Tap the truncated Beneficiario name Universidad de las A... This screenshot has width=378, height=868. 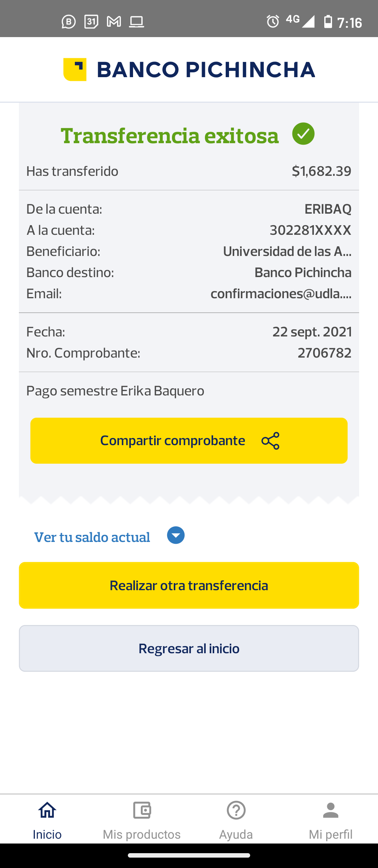point(287,251)
